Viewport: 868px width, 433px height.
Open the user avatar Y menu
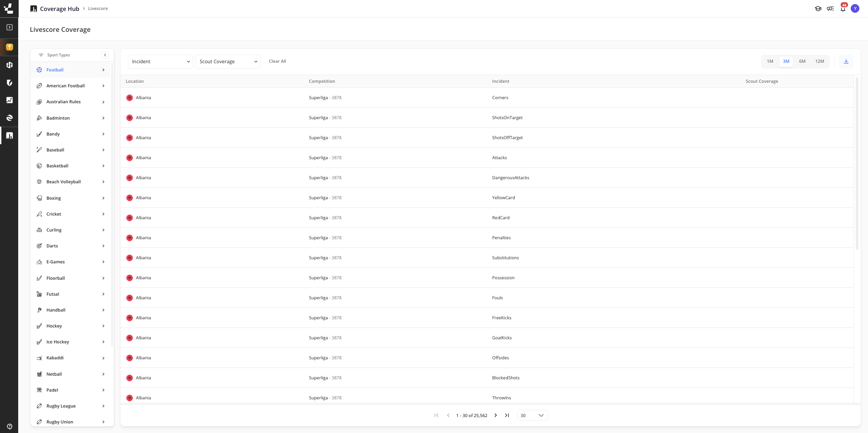[855, 9]
